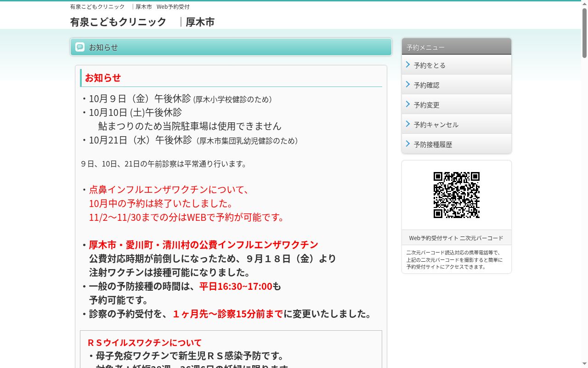Viewport: 588px width, 368px height.
Task: Click the 注射ワクチンは接種可能になりました line
Action: pos(170,272)
